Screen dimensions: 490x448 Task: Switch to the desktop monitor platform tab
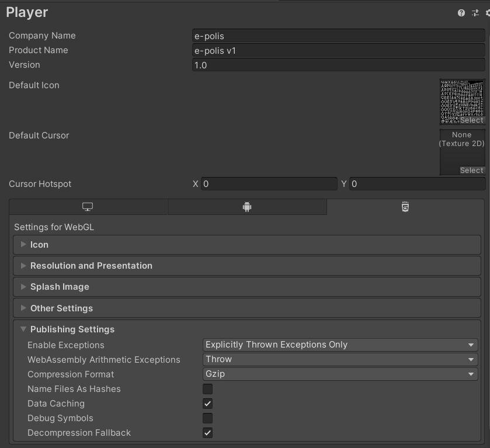click(x=88, y=207)
